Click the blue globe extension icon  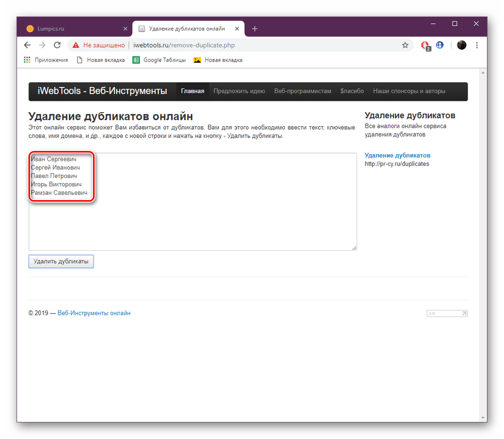pyautogui.click(x=439, y=45)
